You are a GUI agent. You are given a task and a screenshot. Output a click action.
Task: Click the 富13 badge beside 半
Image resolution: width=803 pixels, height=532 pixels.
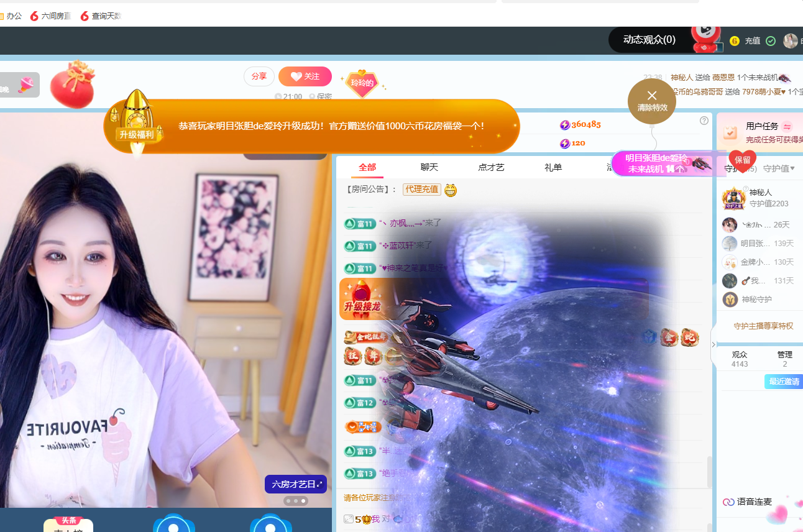[360, 451]
